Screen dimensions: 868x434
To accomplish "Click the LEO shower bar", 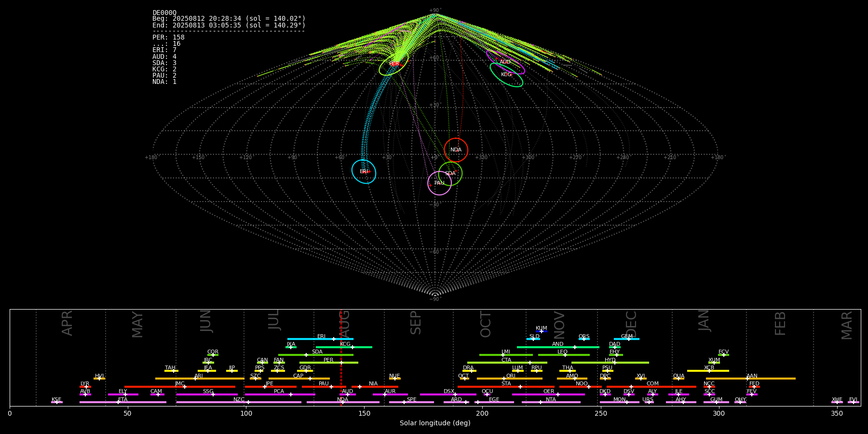I will point(564,355).
